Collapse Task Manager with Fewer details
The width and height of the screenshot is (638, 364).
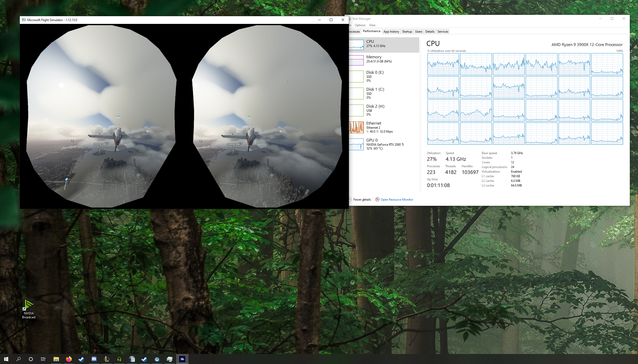[x=362, y=200]
